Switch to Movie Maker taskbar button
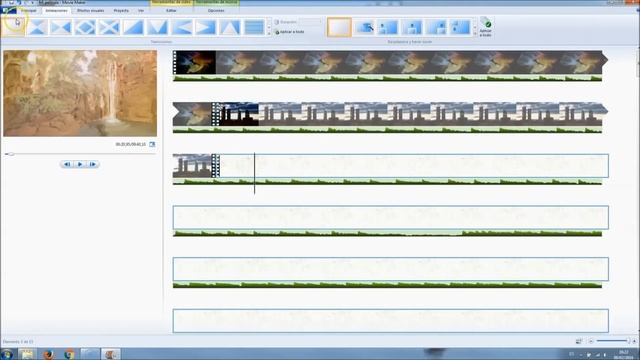 coord(111,354)
